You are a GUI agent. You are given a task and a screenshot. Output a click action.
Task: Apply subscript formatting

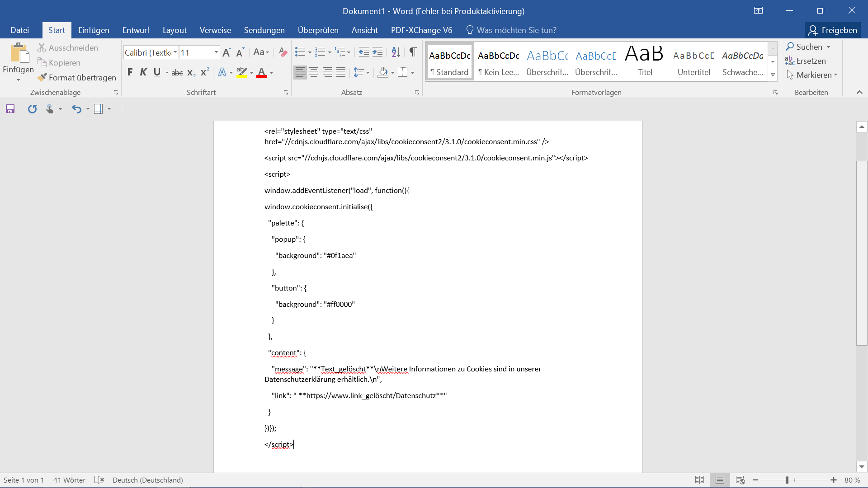click(191, 72)
